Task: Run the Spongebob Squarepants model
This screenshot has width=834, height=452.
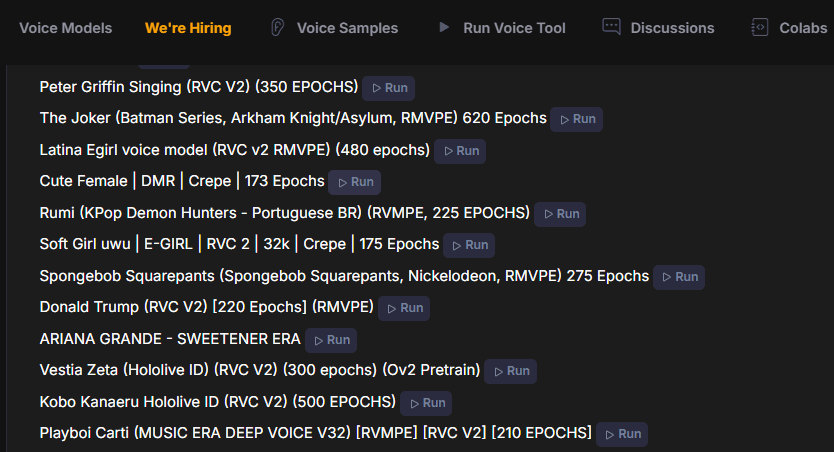Action: 679,277
